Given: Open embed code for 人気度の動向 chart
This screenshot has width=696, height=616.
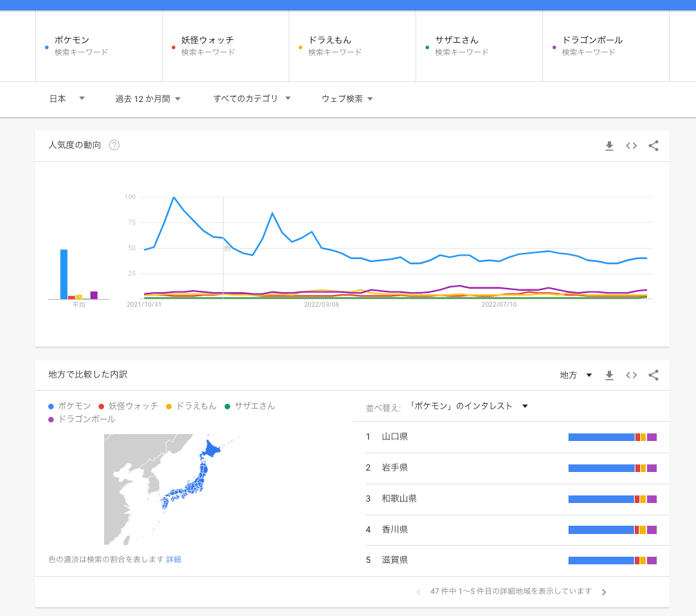Looking at the screenshot, I should tap(631, 145).
